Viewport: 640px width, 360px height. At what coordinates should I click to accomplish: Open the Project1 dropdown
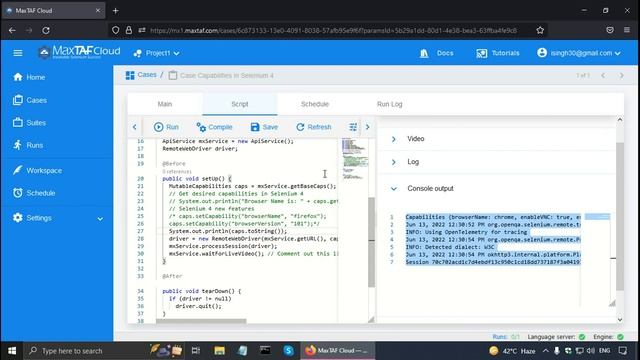(x=157, y=53)
